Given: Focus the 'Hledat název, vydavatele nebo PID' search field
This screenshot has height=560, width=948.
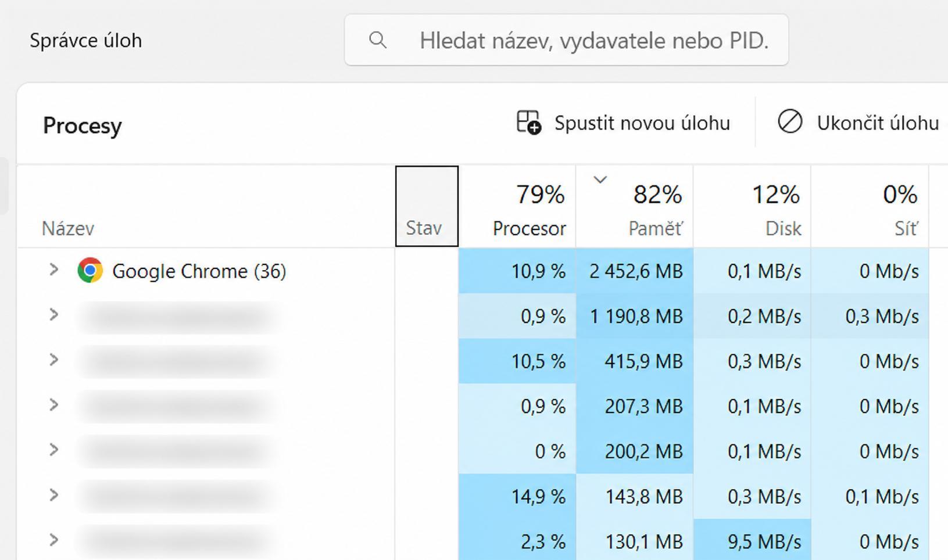Looking at the screenshot, I should pos(566,40).
